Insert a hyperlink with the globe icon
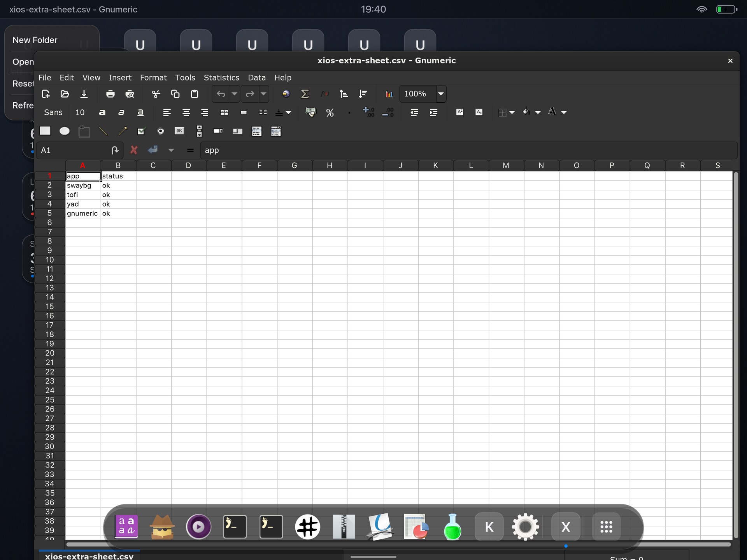The width and height of the screenshot is (747, 560). [286, 94]
